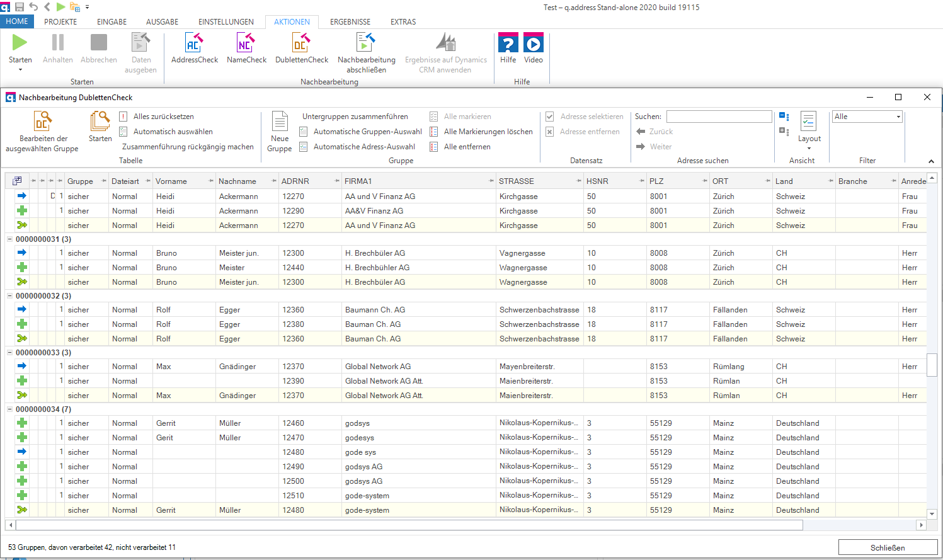Click the right arrow of the horizontal scrollbar
The image size is (943, 560).
pyautogui.click(x=921, y=525)
